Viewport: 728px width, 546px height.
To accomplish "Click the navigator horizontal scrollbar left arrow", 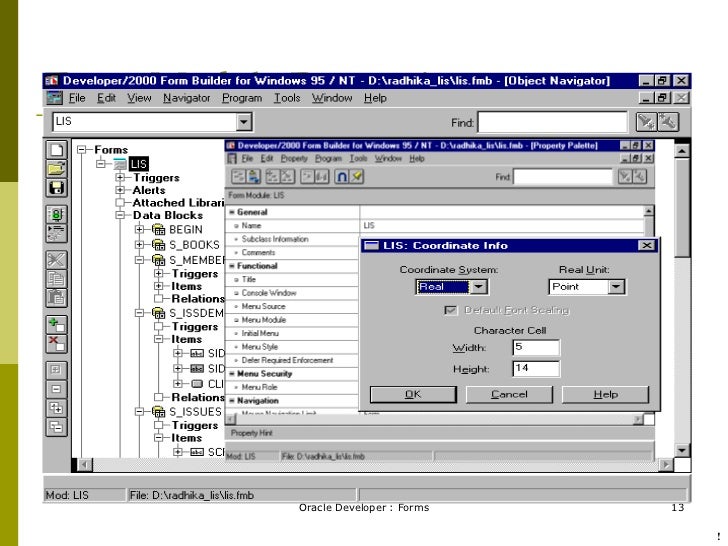I will [x=85, y=464].
